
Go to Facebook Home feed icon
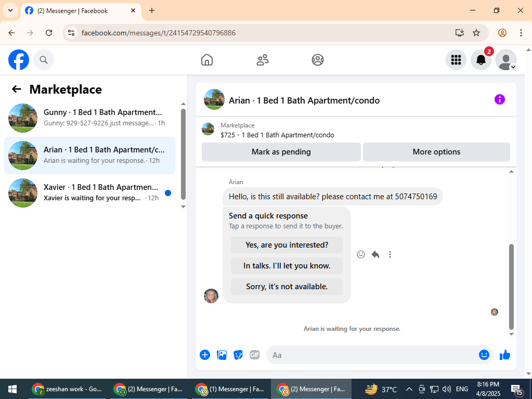[207, 60]
